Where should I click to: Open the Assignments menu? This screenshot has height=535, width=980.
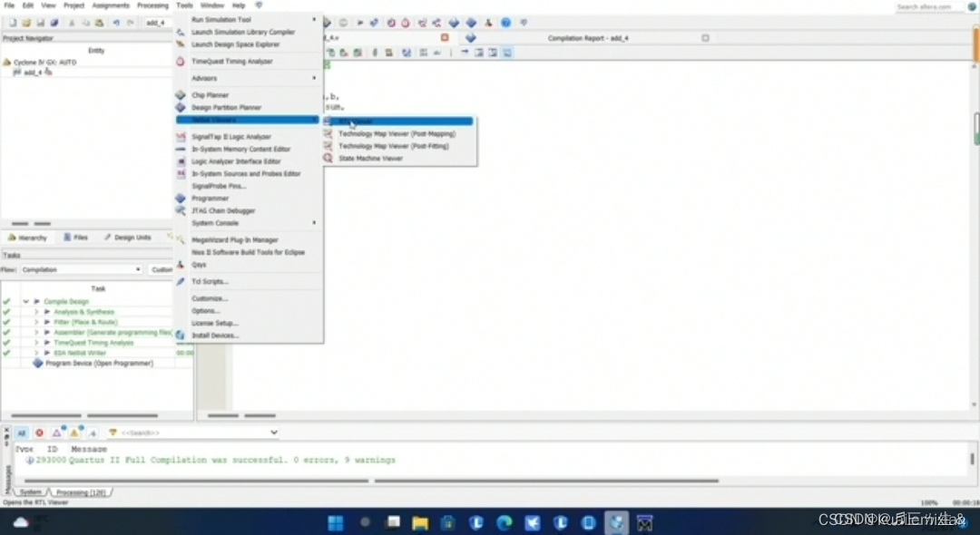tap(111, 5)
